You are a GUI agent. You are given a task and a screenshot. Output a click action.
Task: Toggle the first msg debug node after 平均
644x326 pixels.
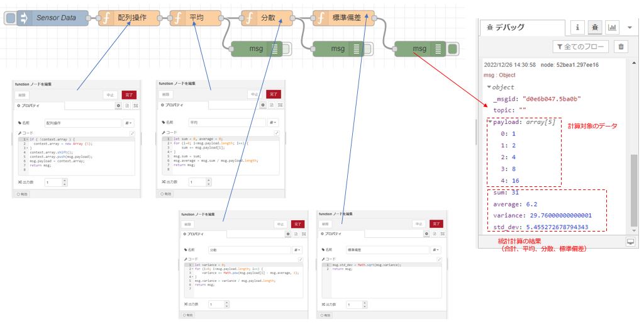pyautogui.click(x=286, y=49)
